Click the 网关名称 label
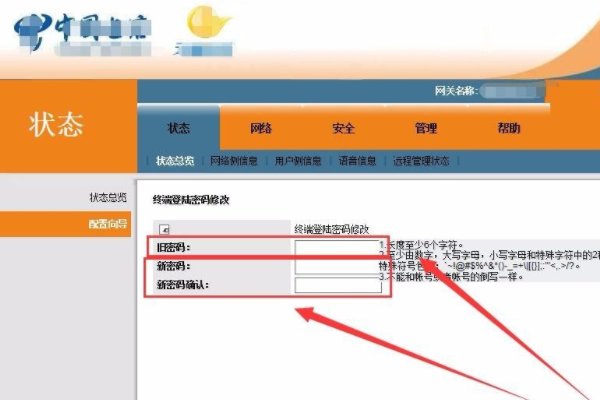600x400 pixels. 456,91
